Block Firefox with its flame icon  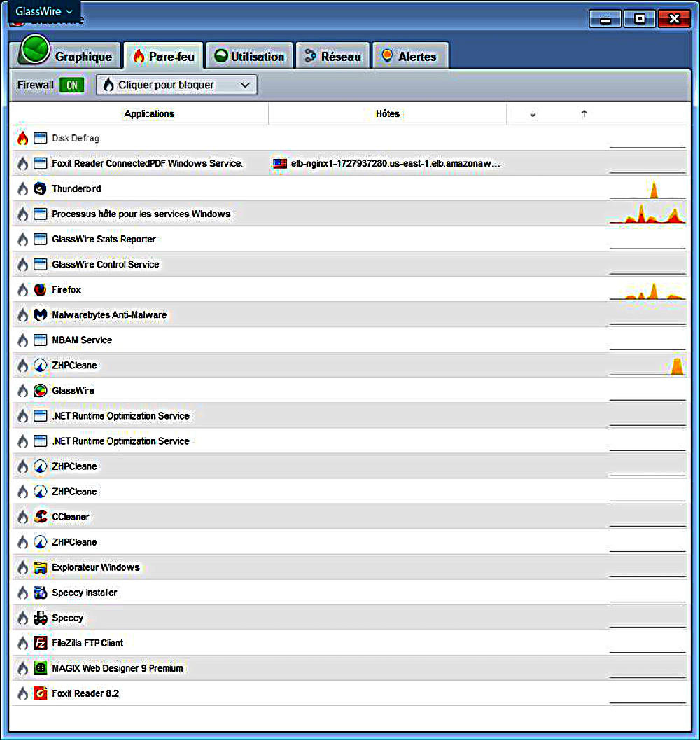(x=22, y=290)
